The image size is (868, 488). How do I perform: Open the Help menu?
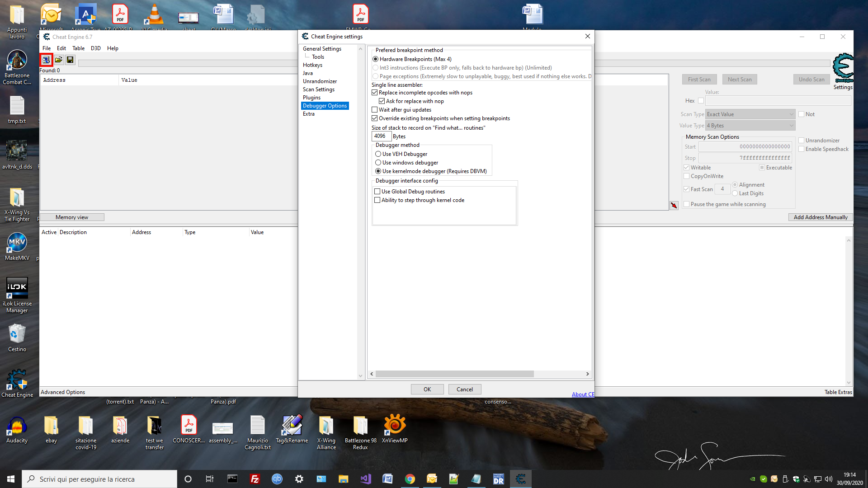click(113, 48)
